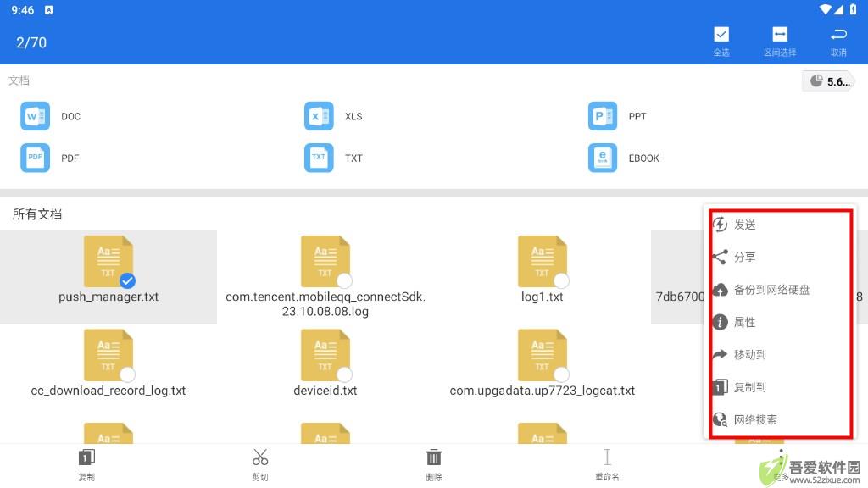Tap the range select (区间选择) icon
The width and height of the screenshot is (868, 488).
[780, 34]
